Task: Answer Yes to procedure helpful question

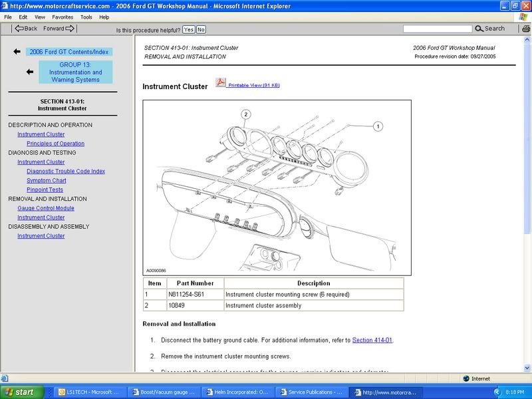Action: pos(189,29)
